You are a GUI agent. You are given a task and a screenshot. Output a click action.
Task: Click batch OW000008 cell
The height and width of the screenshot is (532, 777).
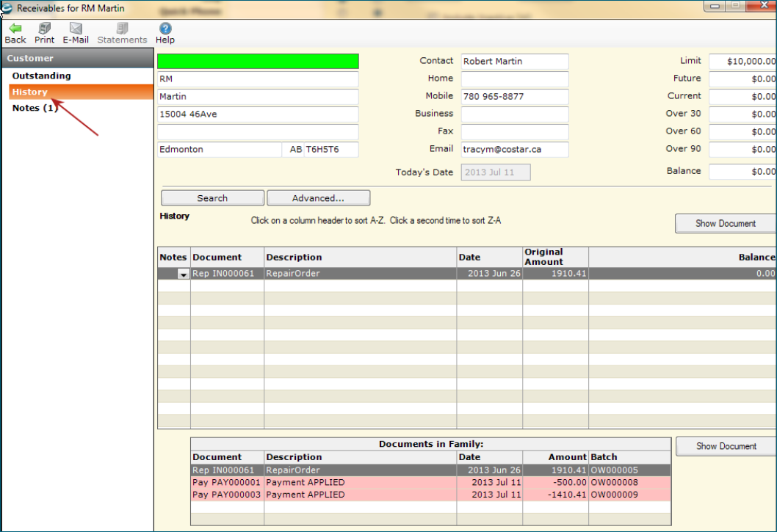tap(615, 482)
